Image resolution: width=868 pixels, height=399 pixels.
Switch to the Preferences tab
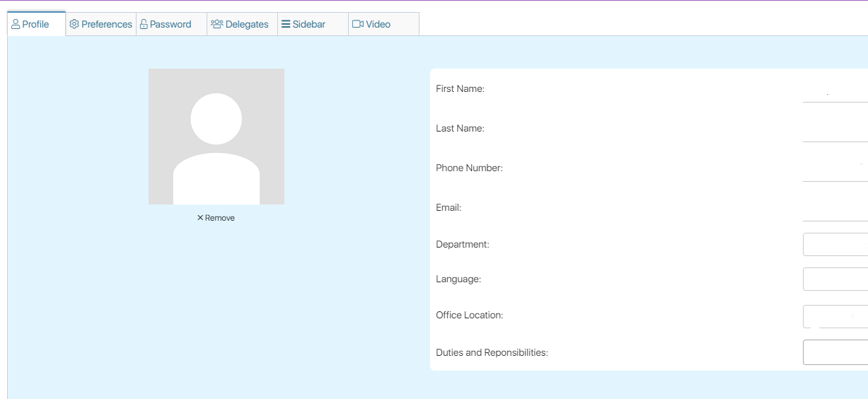(106, 24)
